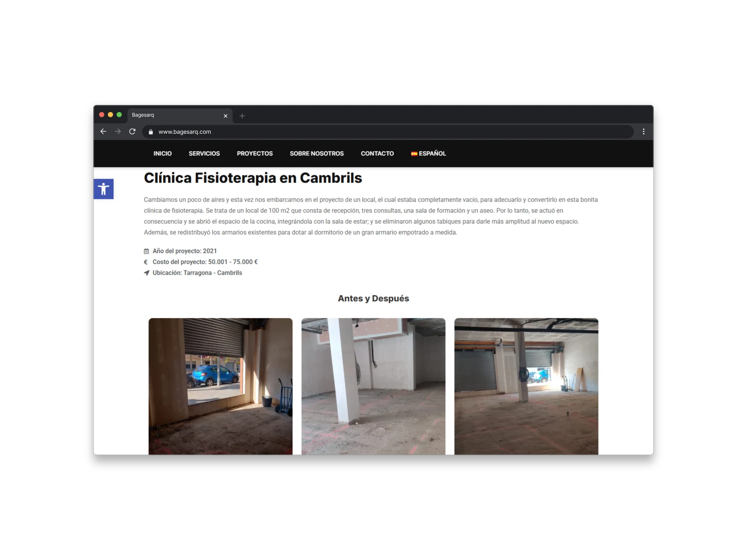The image size is (747, 560).
Task: Click the euro icon beside project cost
Action: (x=146, y=262)
